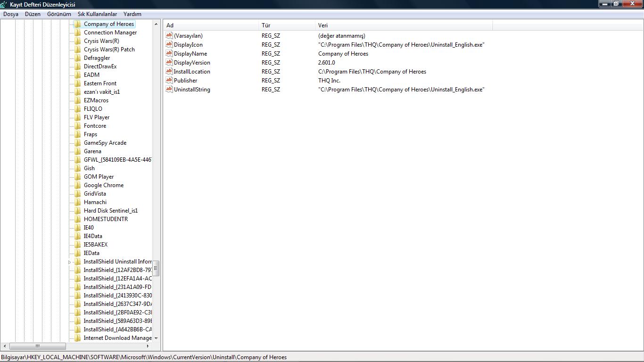Click the tree scroll left arrow
The image size is (644, 362).
point(5,346)
